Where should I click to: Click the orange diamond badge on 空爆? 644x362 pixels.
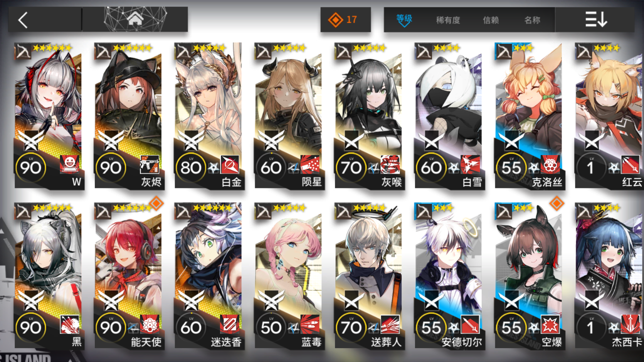point(557,203)
